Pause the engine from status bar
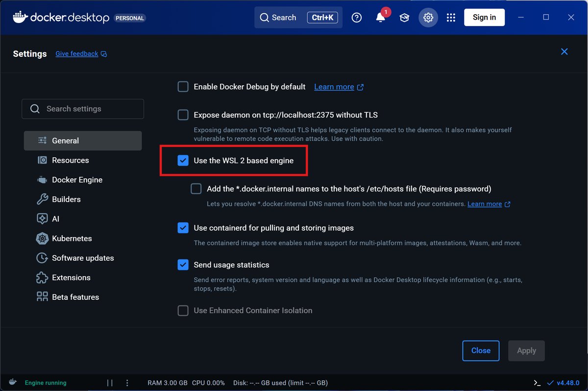Viewport: 588px width, 391px height. pyautogui.click(x=110, y=383)
